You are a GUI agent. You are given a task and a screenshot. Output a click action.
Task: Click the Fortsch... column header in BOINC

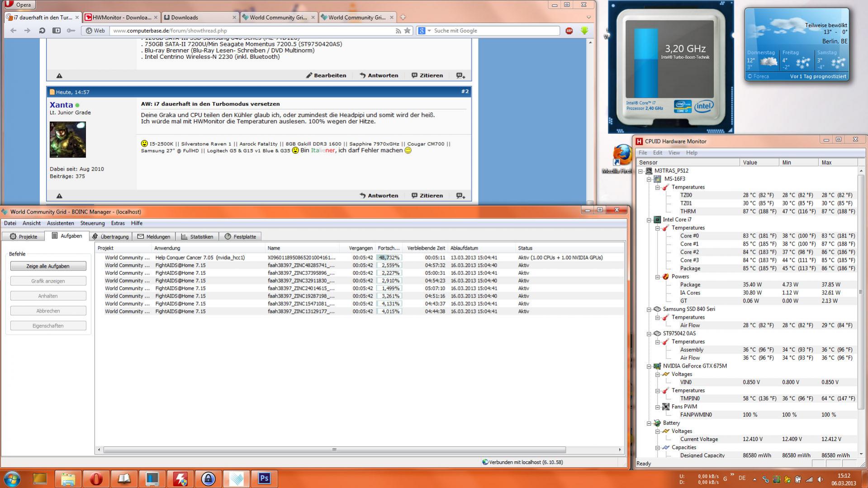click(x=389, y=248)
